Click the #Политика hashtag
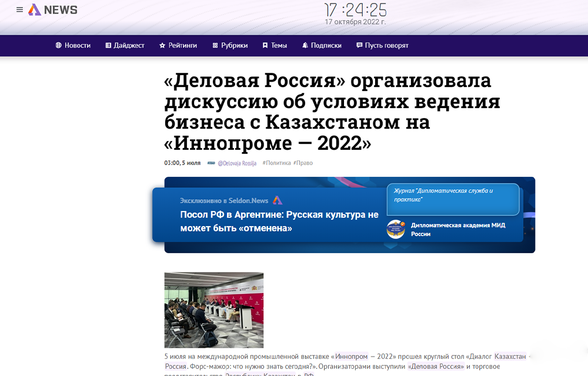 pyautogui.click(x=276, y=163)
